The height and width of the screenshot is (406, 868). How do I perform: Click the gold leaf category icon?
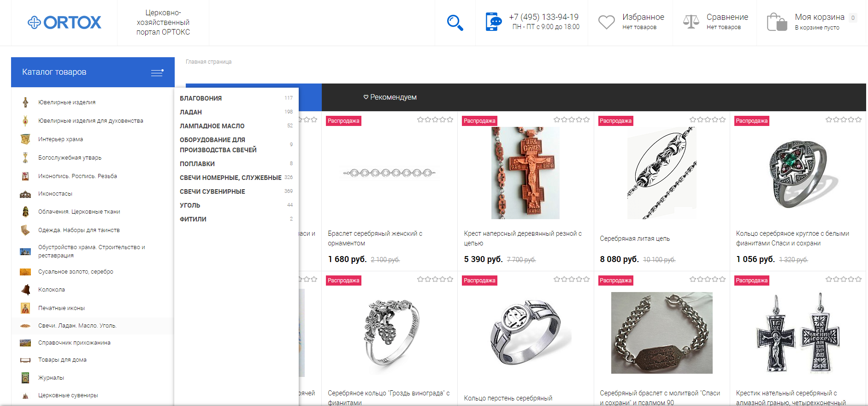point(25,272)
